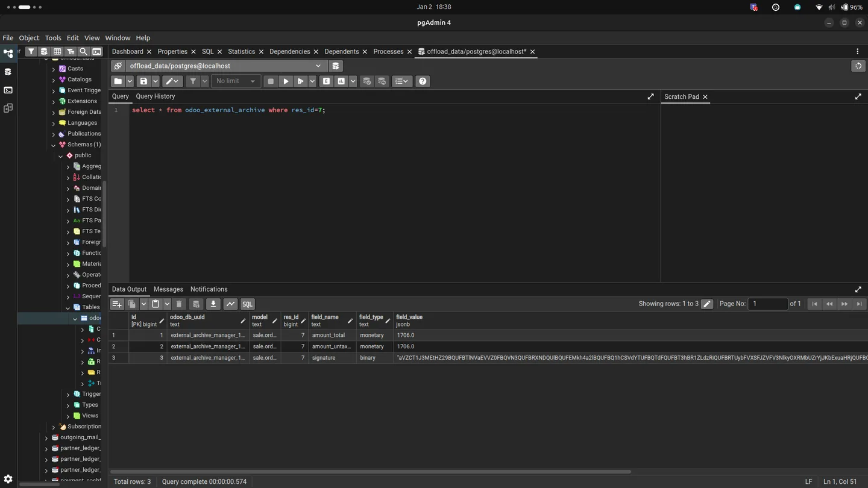Execute the query with the play icon

point(286,81)
